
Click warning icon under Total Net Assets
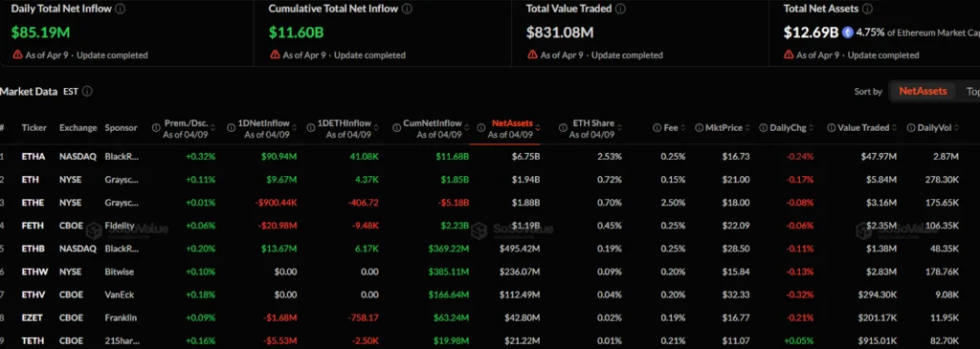(x=790, y=55)
